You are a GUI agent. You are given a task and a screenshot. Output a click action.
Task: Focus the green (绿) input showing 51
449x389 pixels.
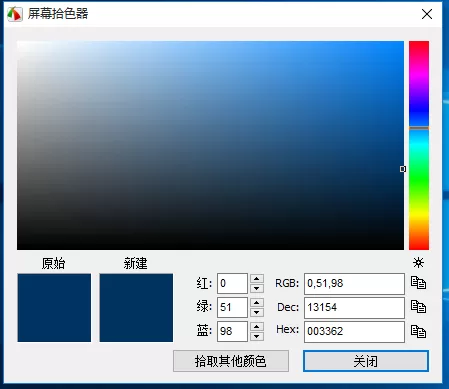pos(232,307)
